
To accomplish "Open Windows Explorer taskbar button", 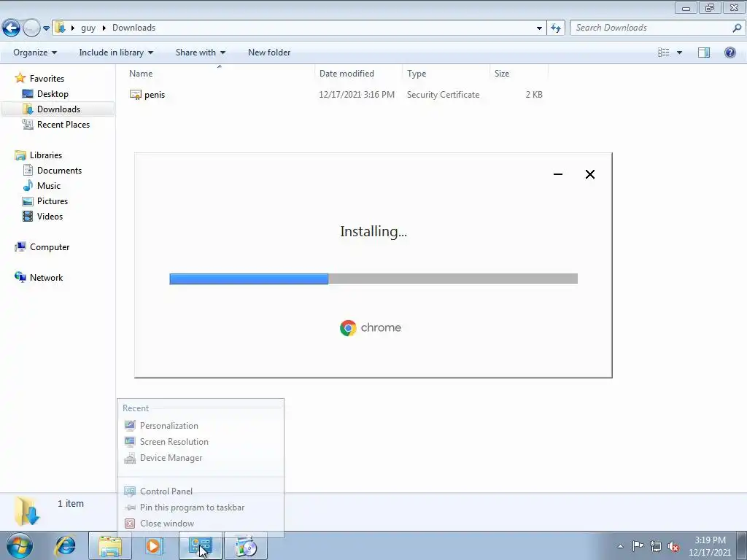I will click(110, 546).
